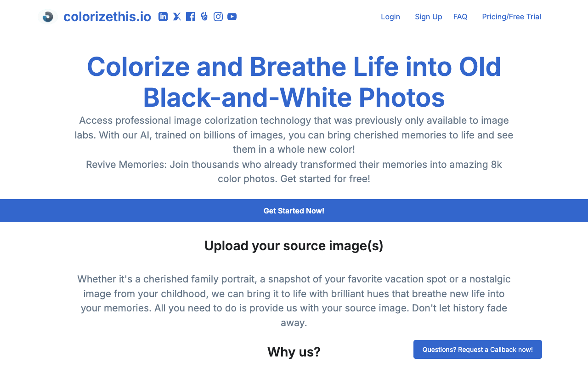The height and width of the screenshot is (368, 588).
Task: Open the YouTube channel icon
Action: point(232,17)
